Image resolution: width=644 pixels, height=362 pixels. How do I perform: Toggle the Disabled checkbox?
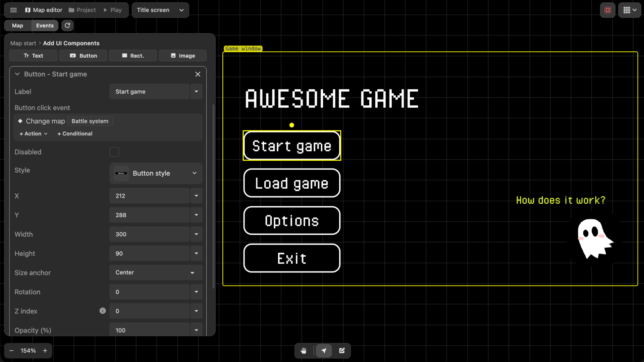coord(114,152)
